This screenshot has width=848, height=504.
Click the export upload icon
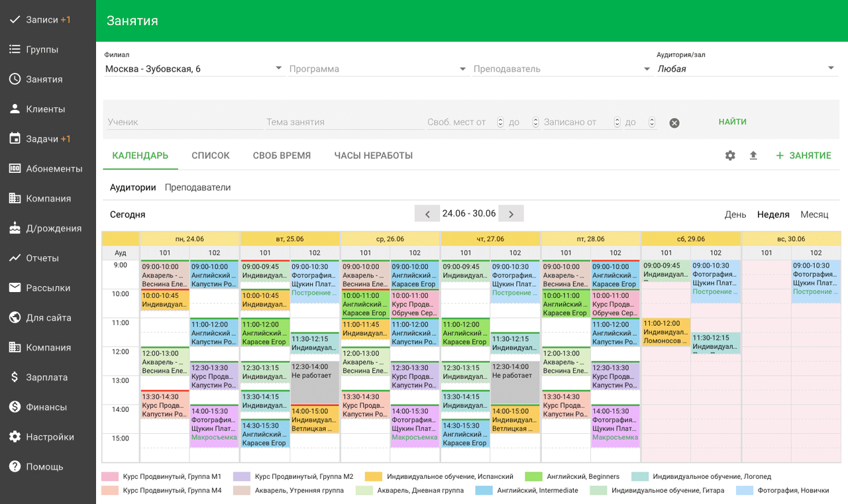pyautogui.click(x=753, y=156)
